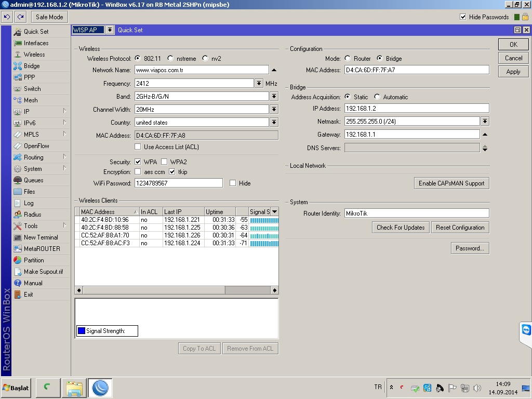Screen dimensions: 532x399
Task: Click Enable CAPsMAN Support button
Action: coord(451,183)
